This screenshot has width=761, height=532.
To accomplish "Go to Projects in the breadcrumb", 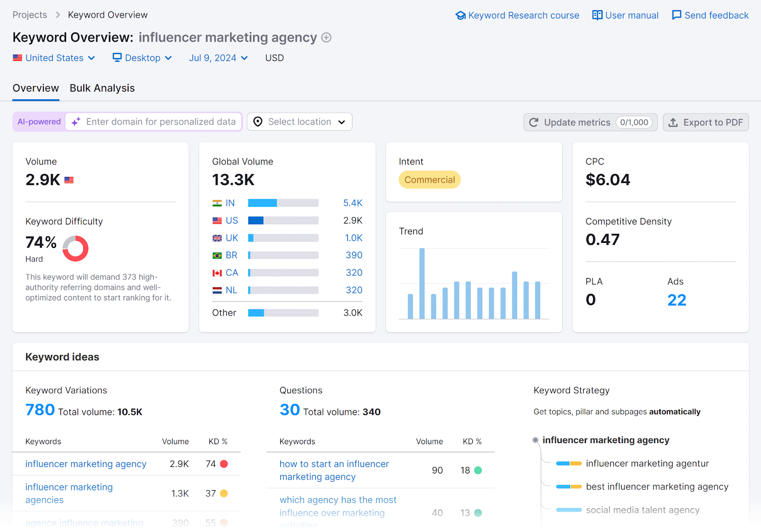I will (30, 15).
